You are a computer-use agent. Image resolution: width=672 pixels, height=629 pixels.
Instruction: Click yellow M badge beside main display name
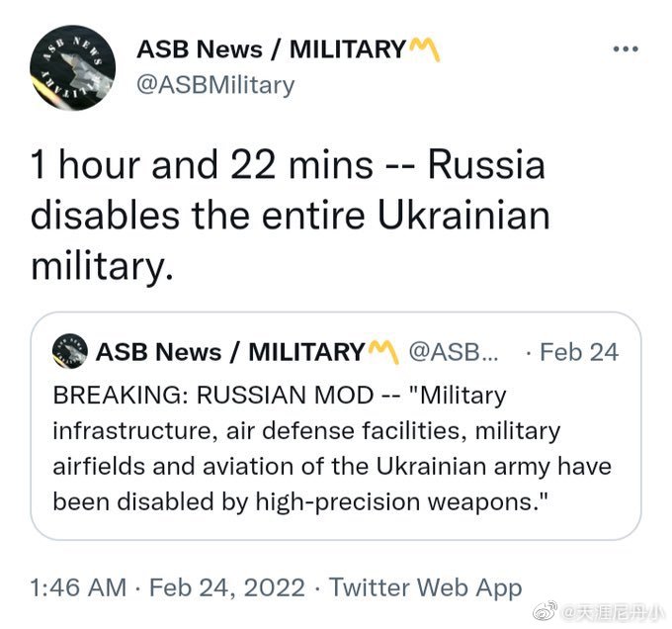(x=424, y=48)
